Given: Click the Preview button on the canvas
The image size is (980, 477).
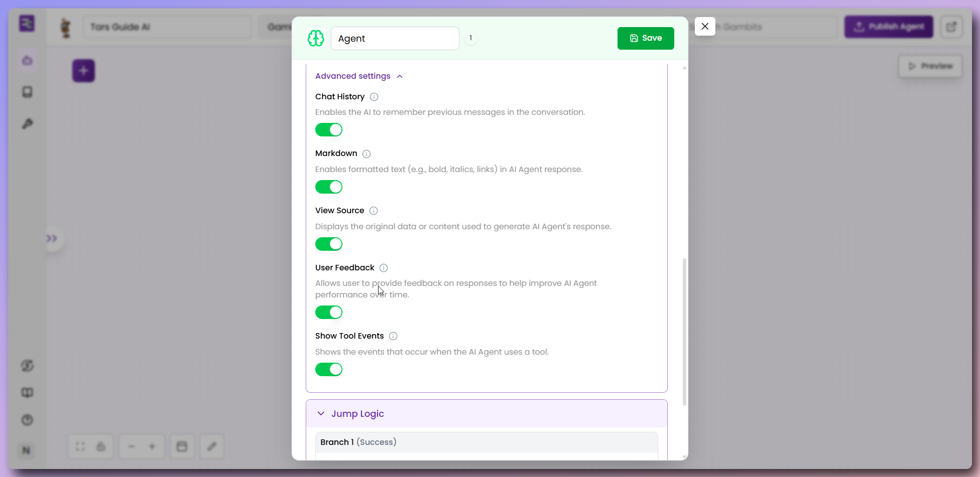Looking at the screenshot, I should pos(930,66).
